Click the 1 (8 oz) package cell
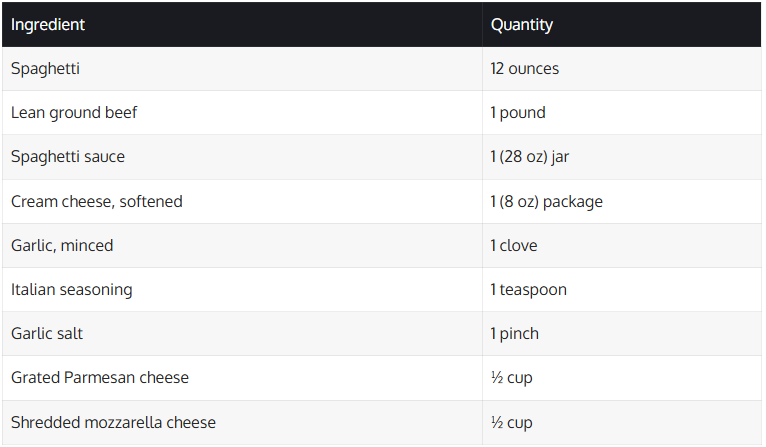The image size is (766, 447). [547, 201]
